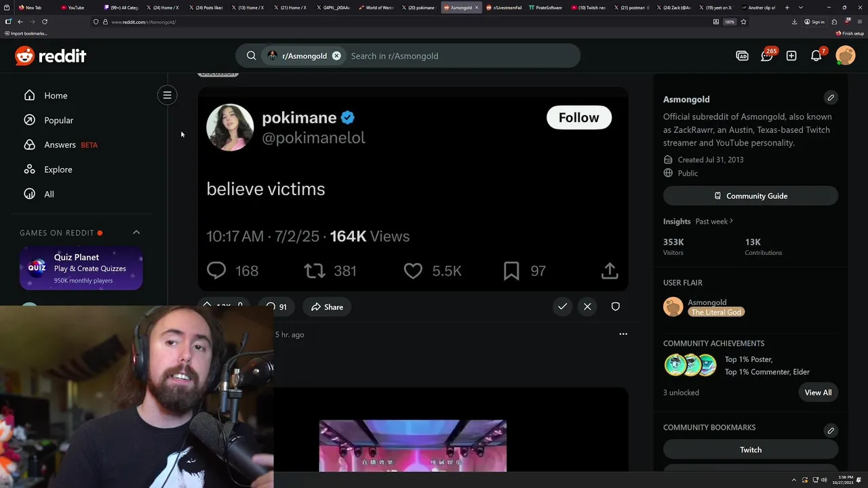
Task: Click Finish setup Firefox button
Action: pyautogui.click(x=850, y=33)
